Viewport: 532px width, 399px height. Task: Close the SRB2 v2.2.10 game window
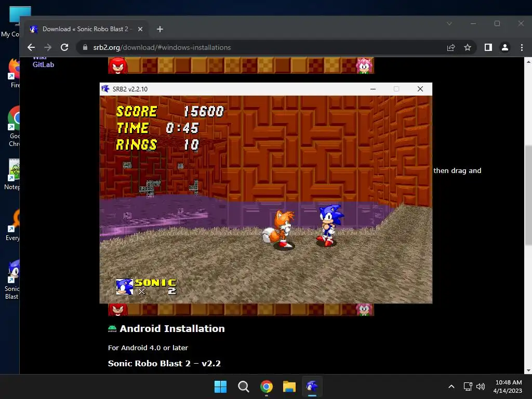(x=420, y=89)
